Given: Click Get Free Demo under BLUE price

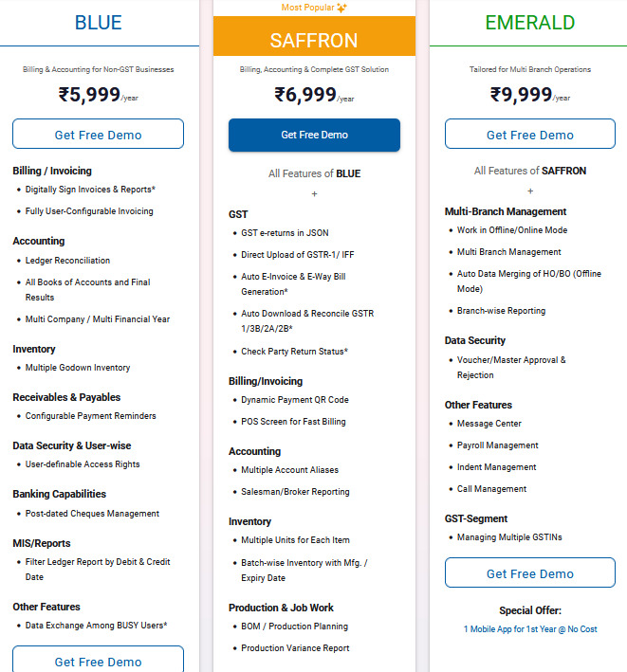Looking at the screenshot, I should pos(99,135).
